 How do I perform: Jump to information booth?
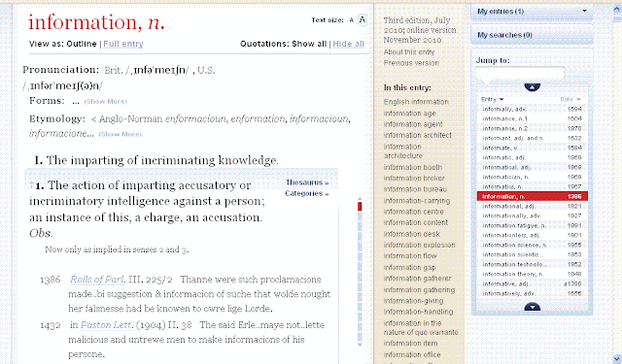tap(412, 168)
